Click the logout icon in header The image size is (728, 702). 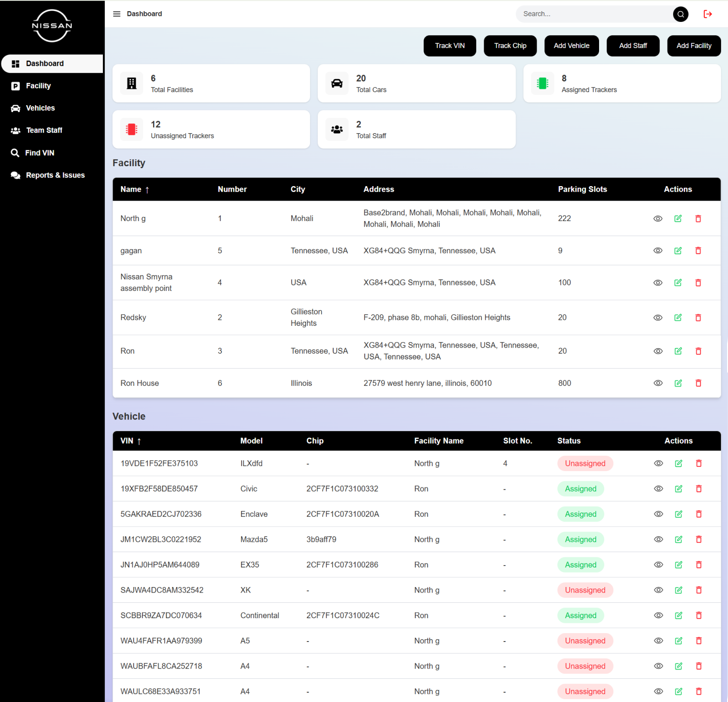pos(708,14)
